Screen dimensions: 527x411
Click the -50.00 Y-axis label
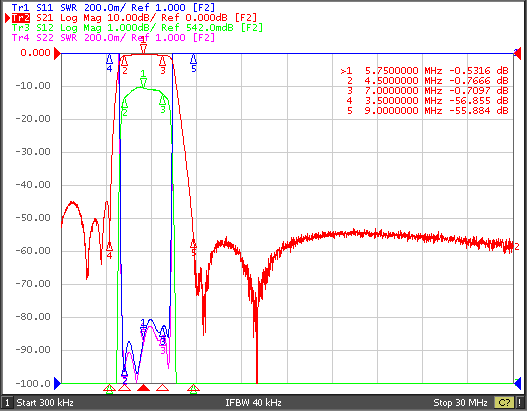pos(33,218)
